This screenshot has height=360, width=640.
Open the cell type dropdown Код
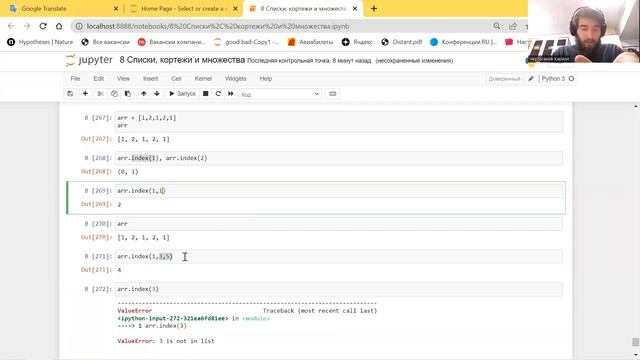[x=280, y=94]
